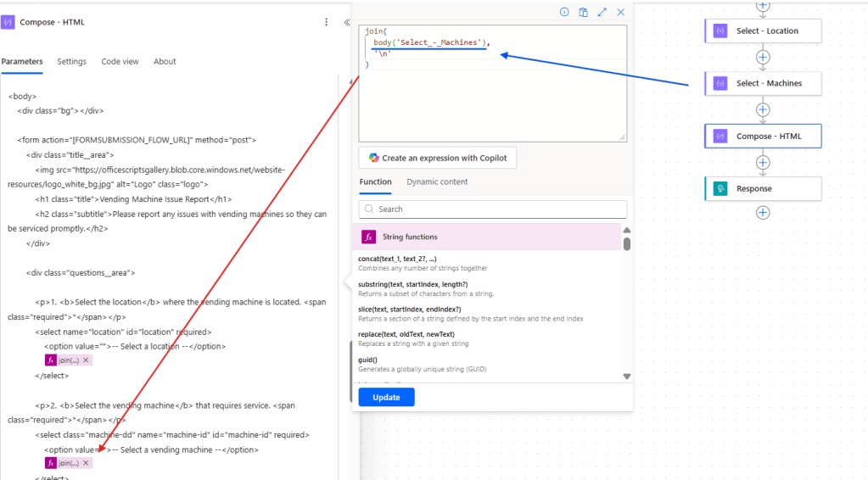Click the fx icon on the location join token
Viewport: 868px width, 480px height.
point(51,360)
